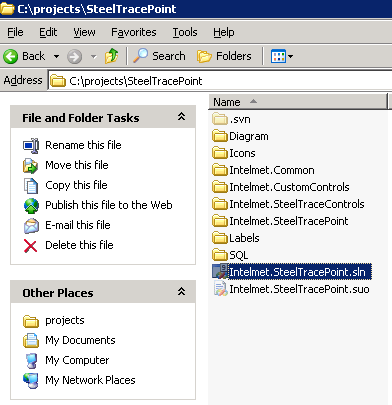Open the View menu
The width and height of the screenshot is (392, 405).
[x=84, y=32]
